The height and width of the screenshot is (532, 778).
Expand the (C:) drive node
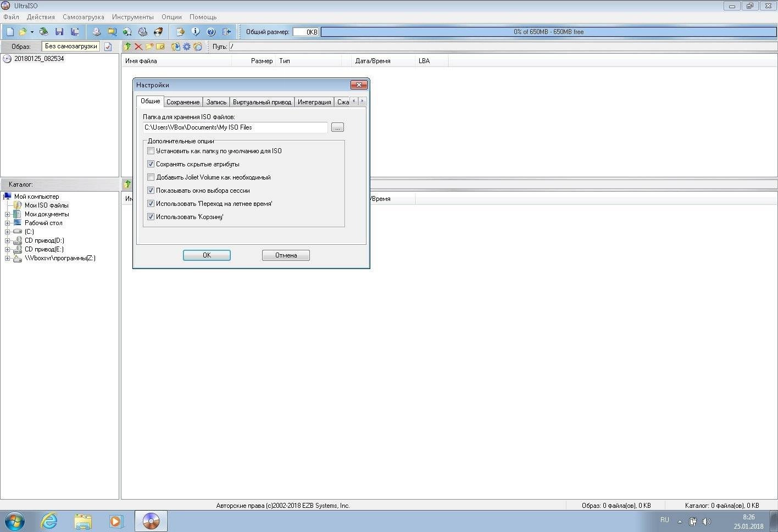click(7, 232)
